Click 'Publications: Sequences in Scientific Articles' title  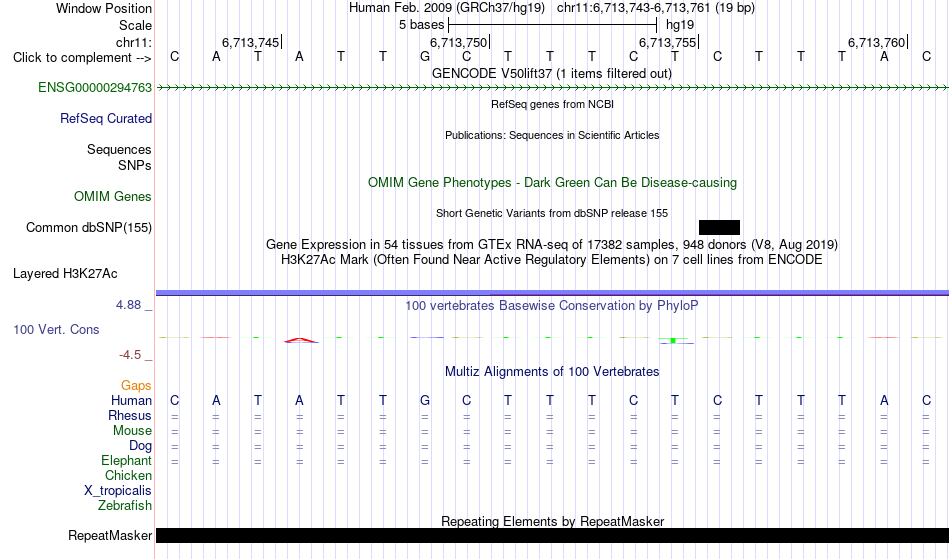(552, 135)
